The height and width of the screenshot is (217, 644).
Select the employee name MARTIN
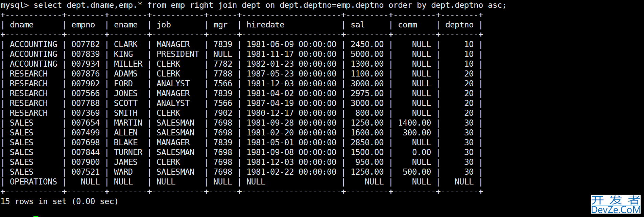tap(128, 123)
